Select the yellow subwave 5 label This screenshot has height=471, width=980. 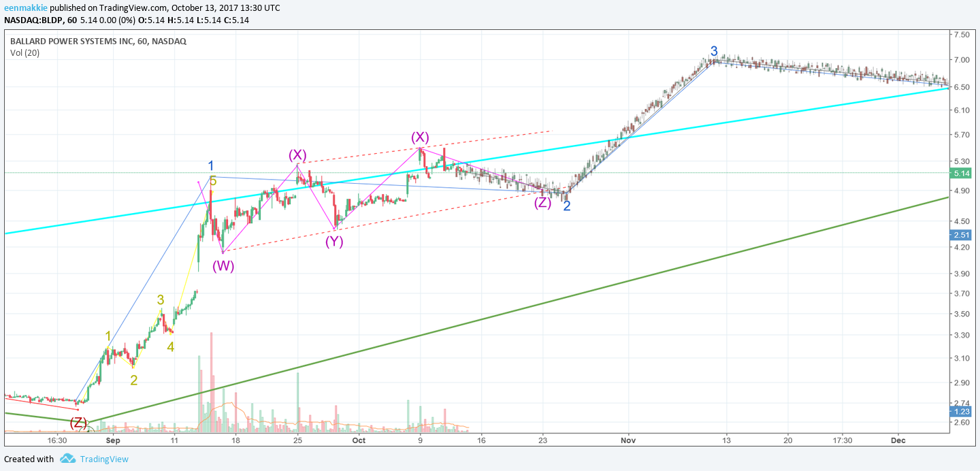pos(213,180)
